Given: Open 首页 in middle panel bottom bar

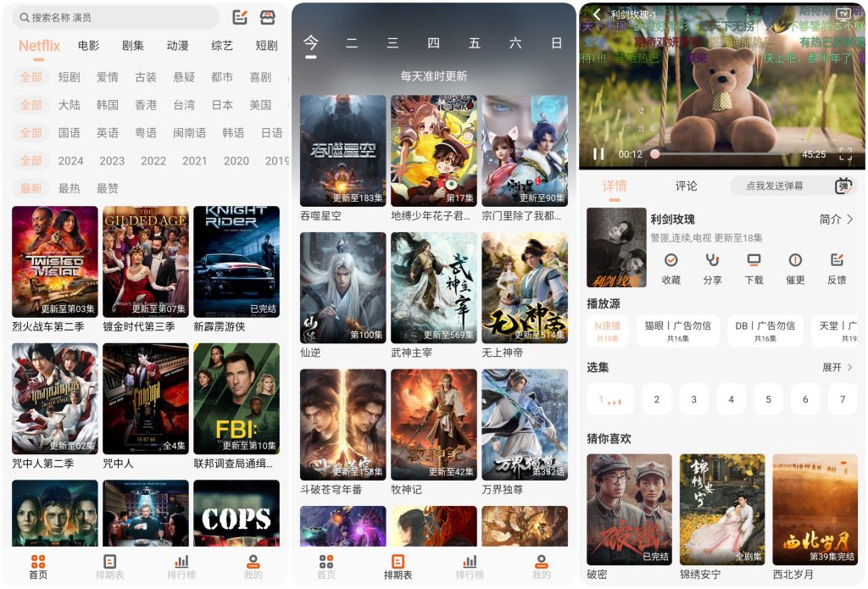Looking at the screenshot, I should [x=326, y=568].
